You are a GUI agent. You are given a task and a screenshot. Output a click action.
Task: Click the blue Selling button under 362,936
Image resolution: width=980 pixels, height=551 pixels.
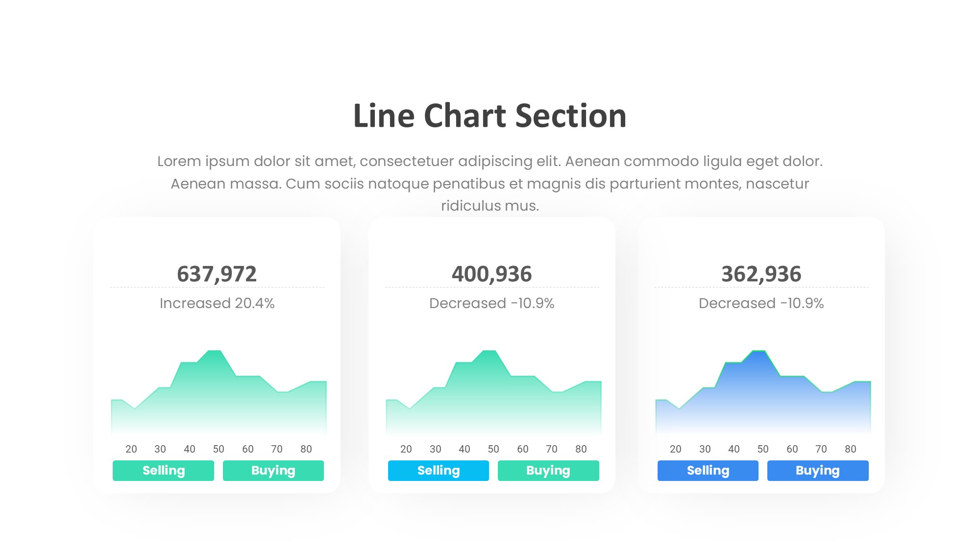708,471
